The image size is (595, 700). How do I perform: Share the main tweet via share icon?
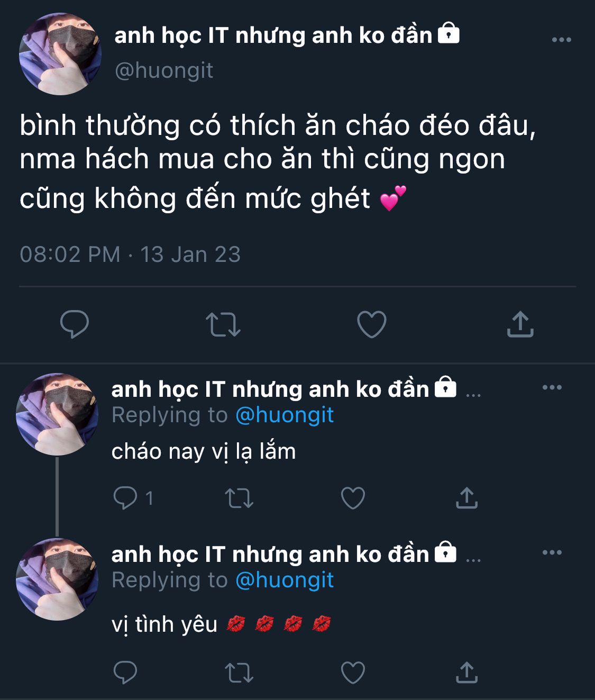[520, 324]
